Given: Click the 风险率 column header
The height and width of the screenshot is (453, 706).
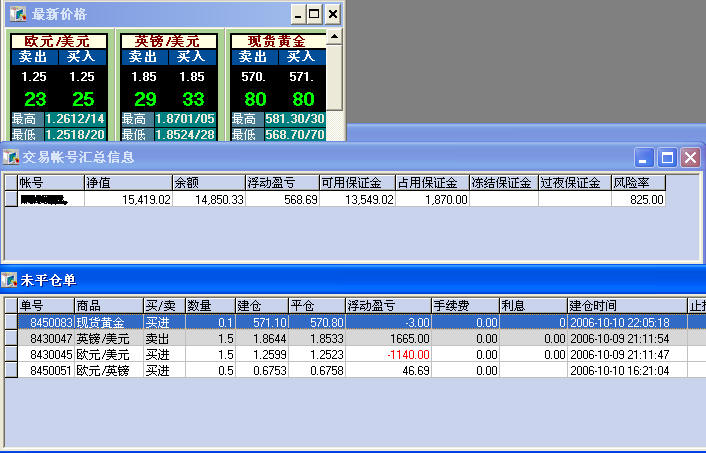Looking at the screenshot, I should (638, 183).
